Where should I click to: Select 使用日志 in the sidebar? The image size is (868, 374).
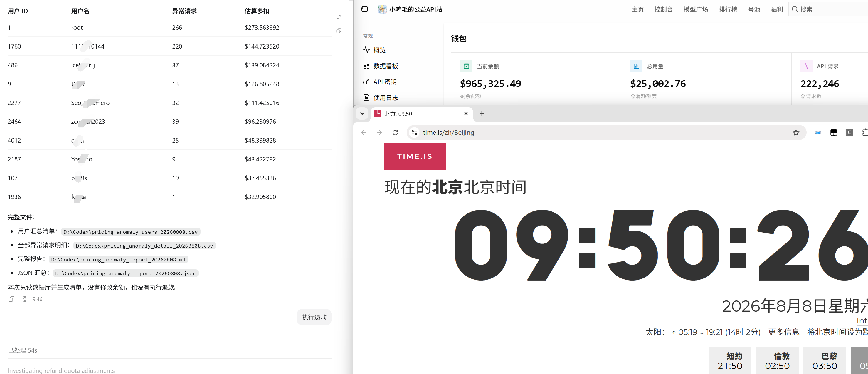(386, 98)
